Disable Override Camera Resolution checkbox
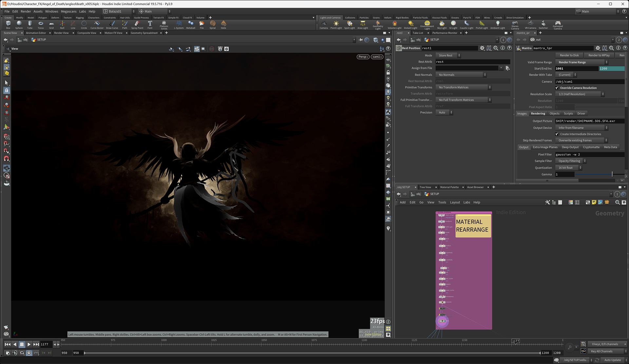This screenshot has width=629, height=364. tap(557, 88)
